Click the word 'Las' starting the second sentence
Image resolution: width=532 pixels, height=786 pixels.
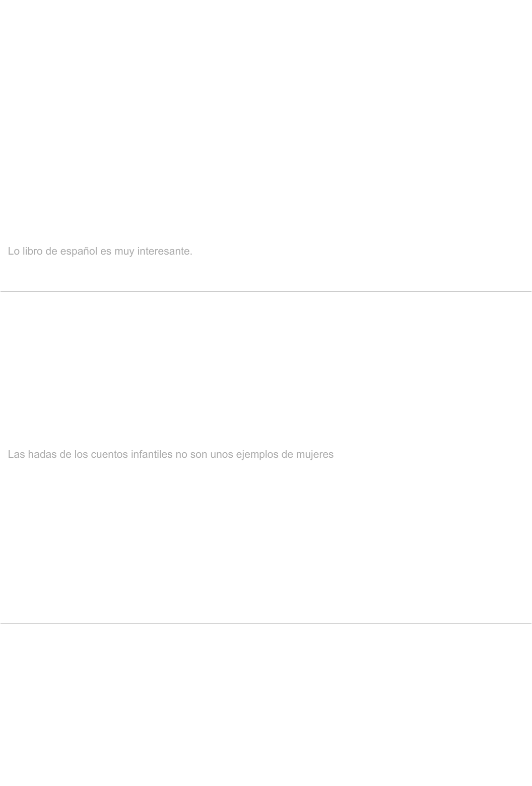pyautogui.click(x=16, y=455)
